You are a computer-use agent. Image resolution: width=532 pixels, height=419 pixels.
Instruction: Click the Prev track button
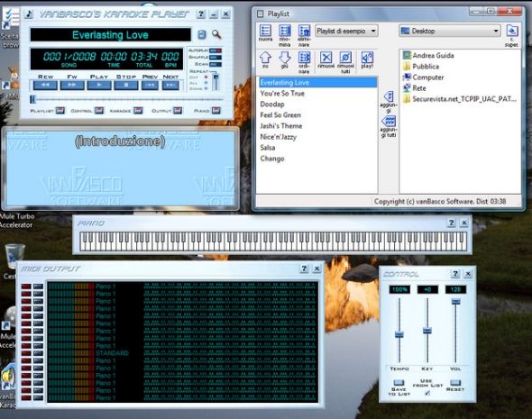point(150,85)
